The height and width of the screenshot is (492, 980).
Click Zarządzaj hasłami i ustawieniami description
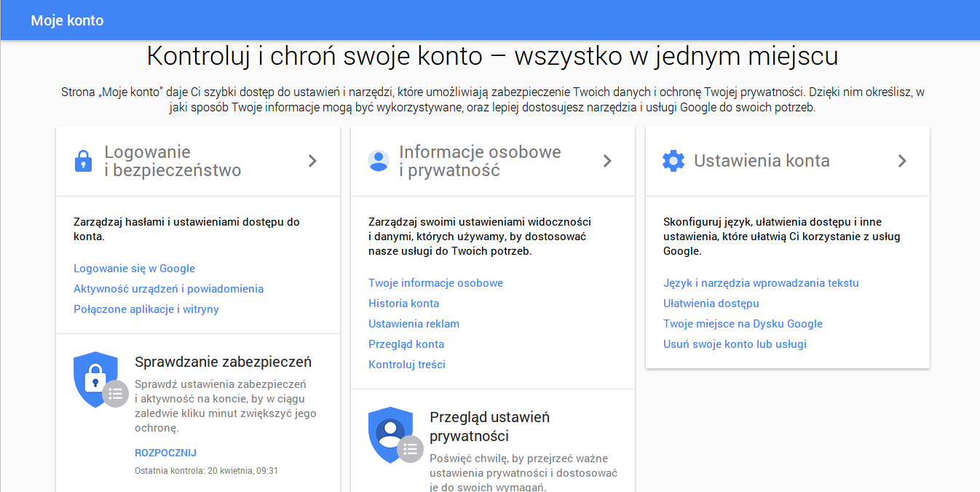point(186,229)
